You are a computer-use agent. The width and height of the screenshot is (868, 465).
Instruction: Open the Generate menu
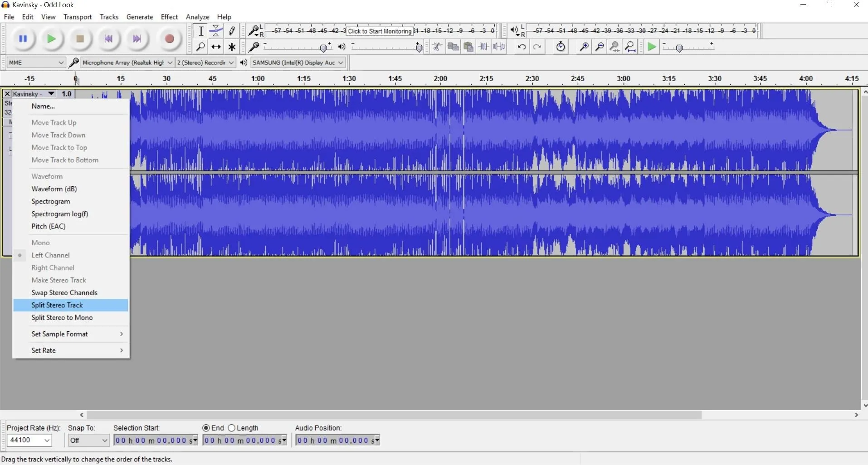pyautogui.click(x=140, y=17)
